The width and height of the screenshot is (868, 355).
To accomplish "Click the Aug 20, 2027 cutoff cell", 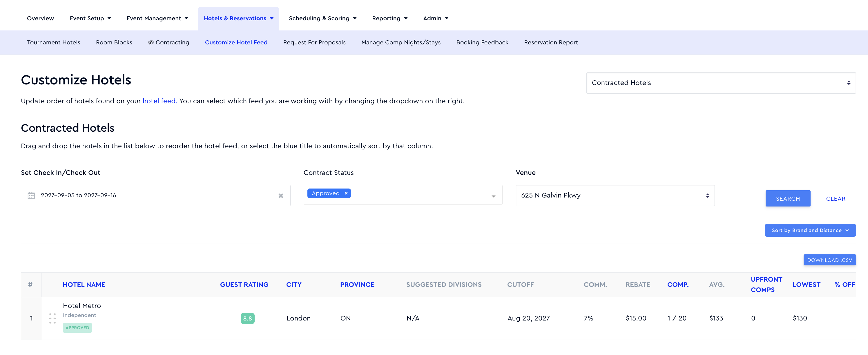I will tap(528, 318).
